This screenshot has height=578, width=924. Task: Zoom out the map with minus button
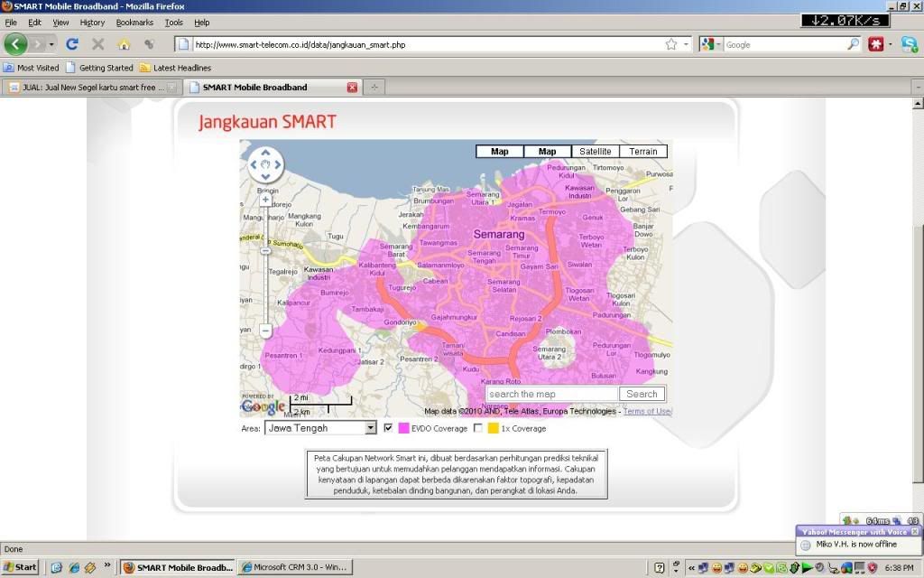point(266,331)
